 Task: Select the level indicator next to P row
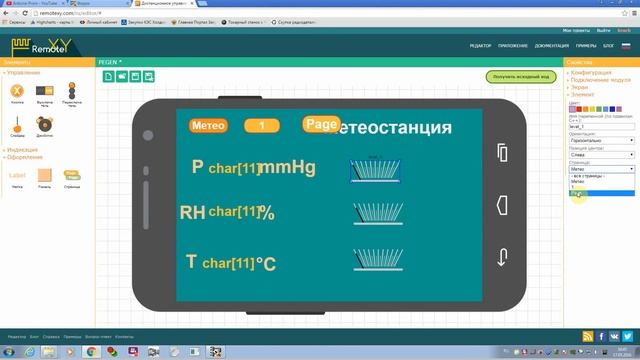click(x=375, y=171)
